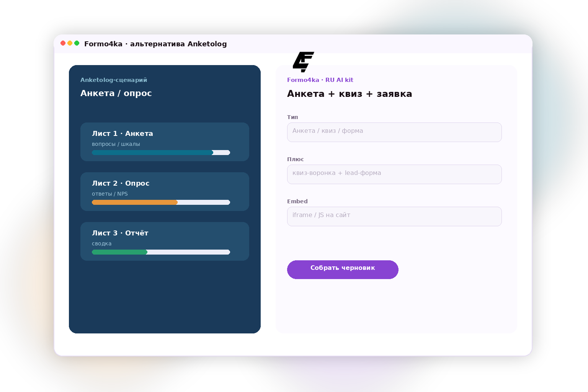Viewport: 588px width, 392px height.
Task: Click the Анкета + квиз + заявка heading
Action: [x=350, y=94]
